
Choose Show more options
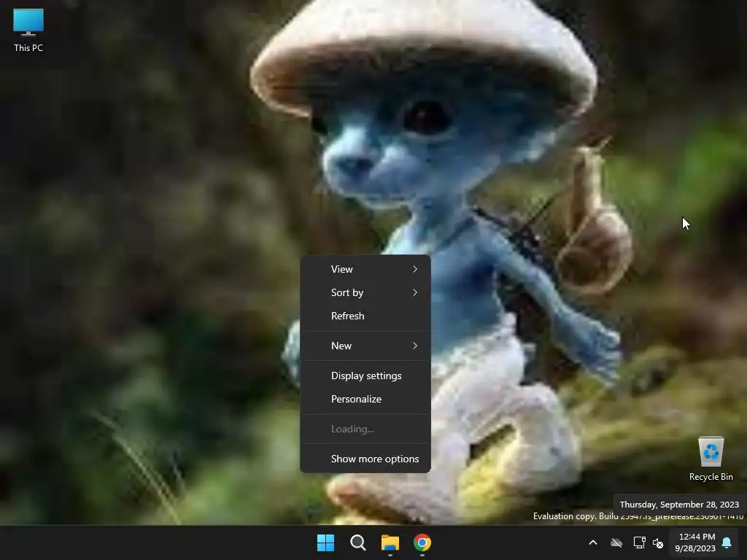tap(365, 459)
